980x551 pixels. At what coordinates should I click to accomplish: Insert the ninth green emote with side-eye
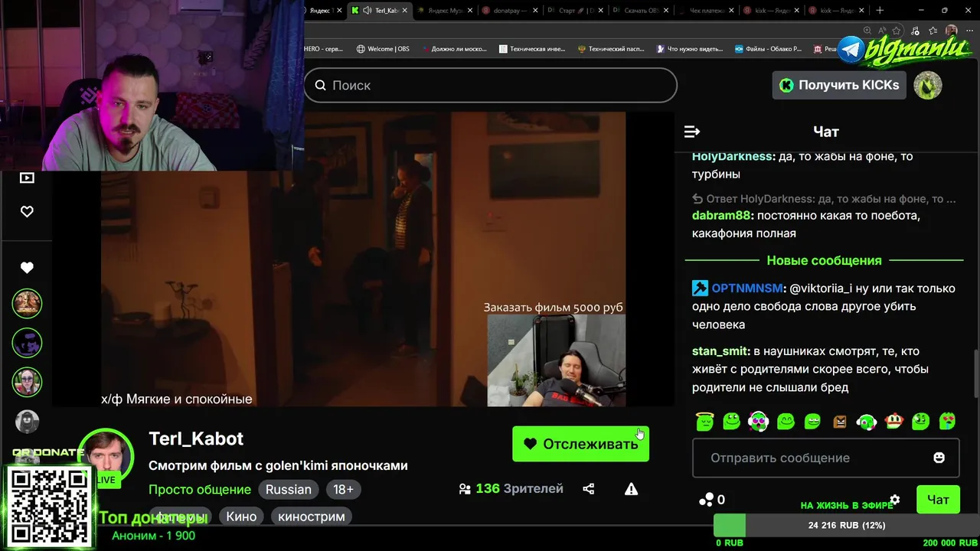point(920,421)
